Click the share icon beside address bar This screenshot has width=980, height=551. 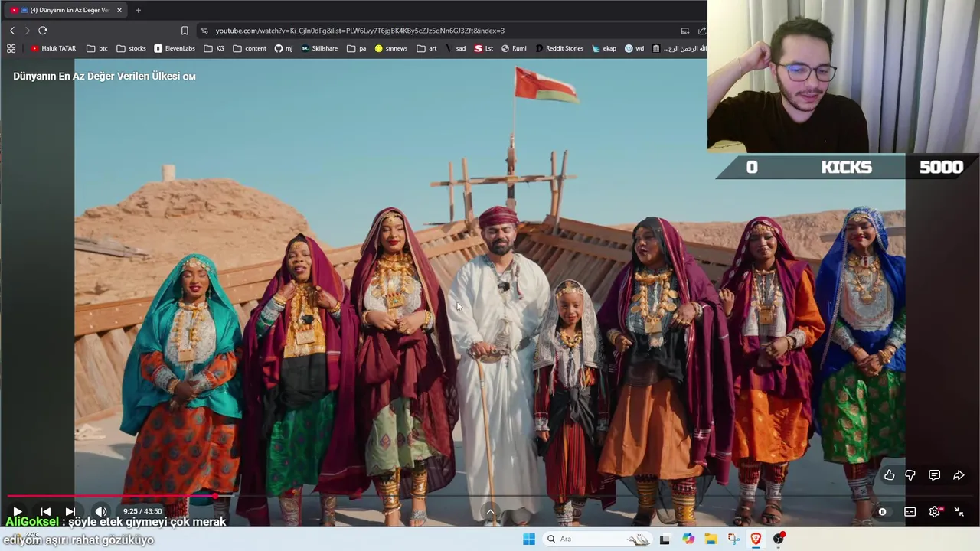click(x=701, y=31)
